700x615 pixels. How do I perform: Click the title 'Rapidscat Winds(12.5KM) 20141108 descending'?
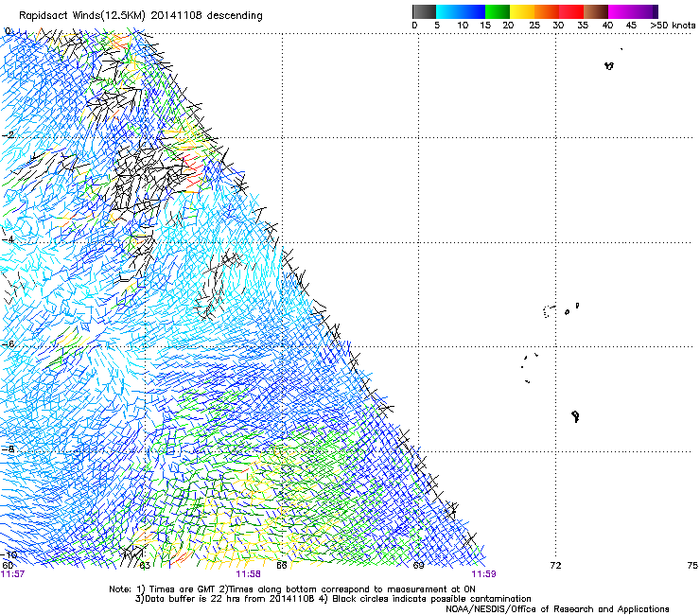point(141,16)
